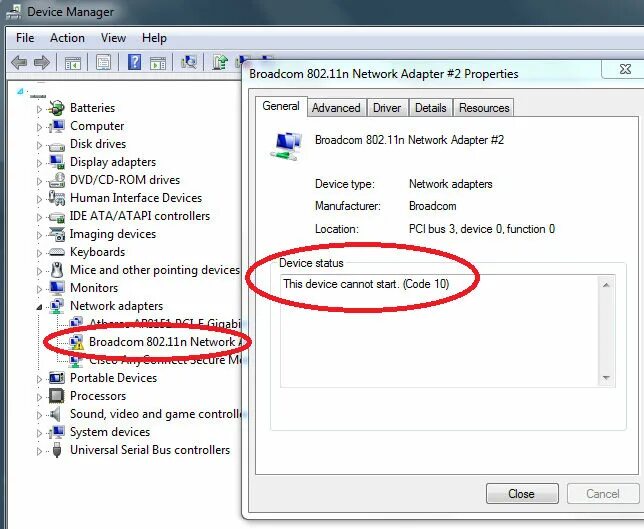Viewport: 644px width, 529px height.
Task: Close the Properties dialog with X
Action: click(625, 69)
